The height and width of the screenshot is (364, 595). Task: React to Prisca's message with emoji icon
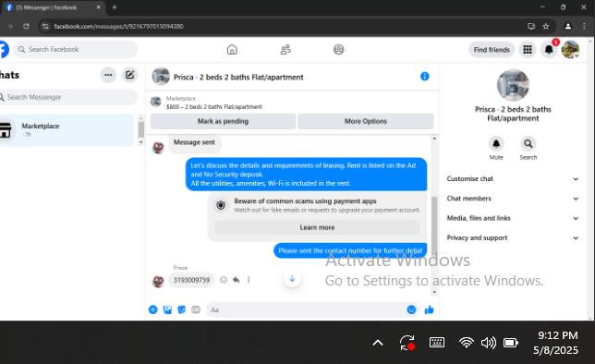click(224, 280)
